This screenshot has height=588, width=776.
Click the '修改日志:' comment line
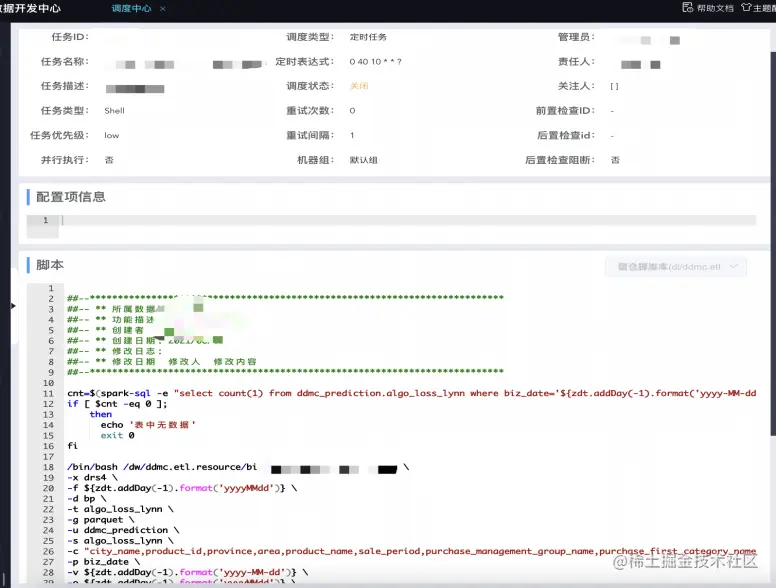click(115, 351)
